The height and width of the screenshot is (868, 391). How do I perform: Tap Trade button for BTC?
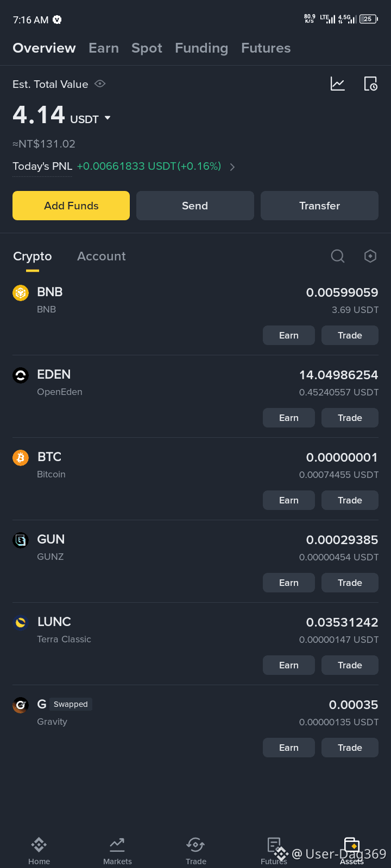[x=350, y=500]
